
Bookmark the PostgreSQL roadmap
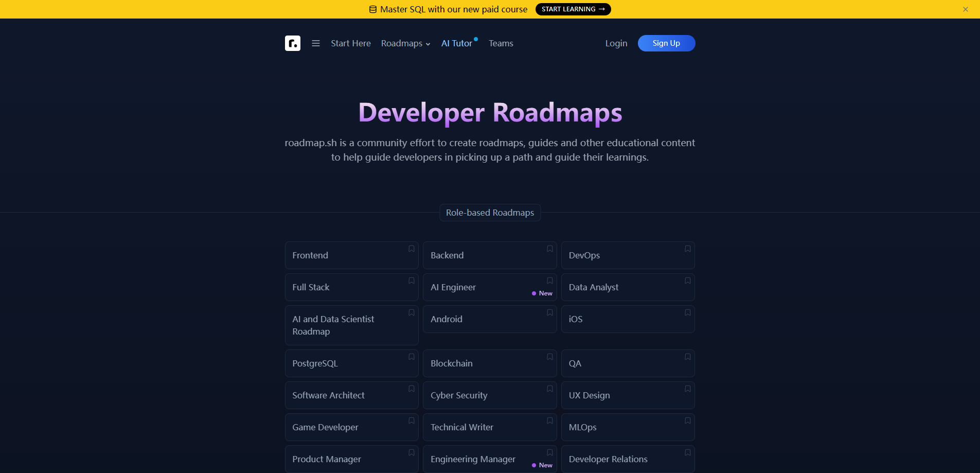(x=411, y=357)
